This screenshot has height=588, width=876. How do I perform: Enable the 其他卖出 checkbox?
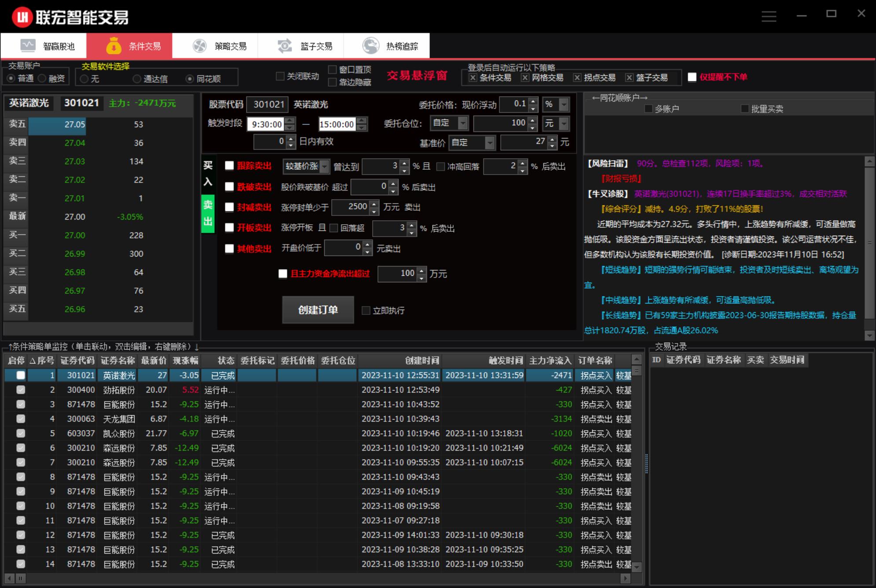click(x=229, y=249)
